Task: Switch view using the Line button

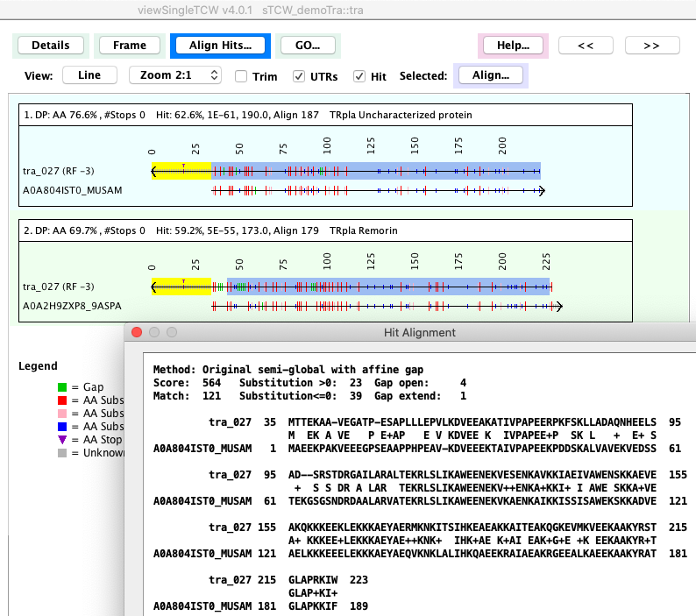Action: coord(89,75)
